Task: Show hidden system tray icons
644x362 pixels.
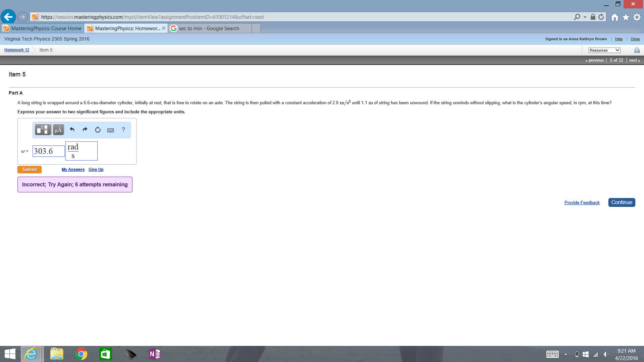Action: pos(566,354)
